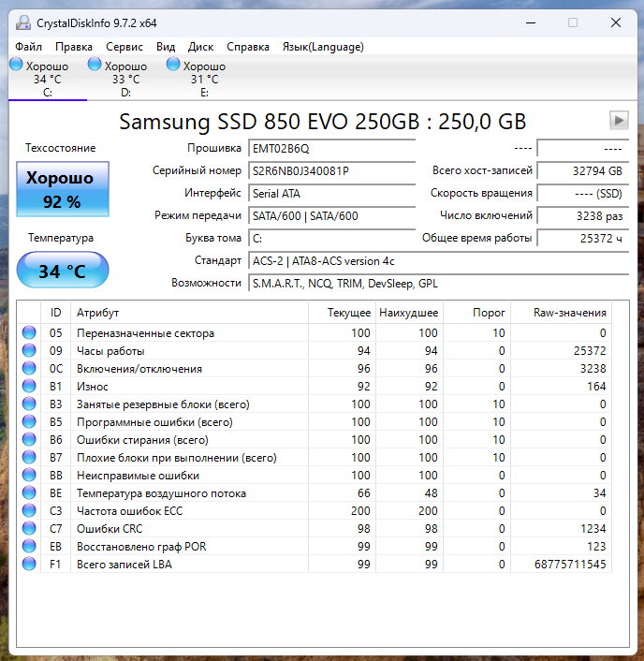Open the Правка menu

tap(74, 47)
